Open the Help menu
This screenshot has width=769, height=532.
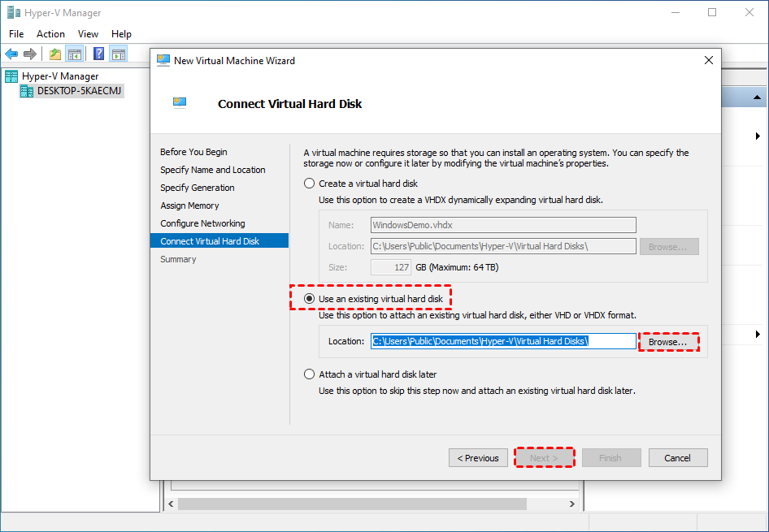pyautogui.click(x=121, y=34)
